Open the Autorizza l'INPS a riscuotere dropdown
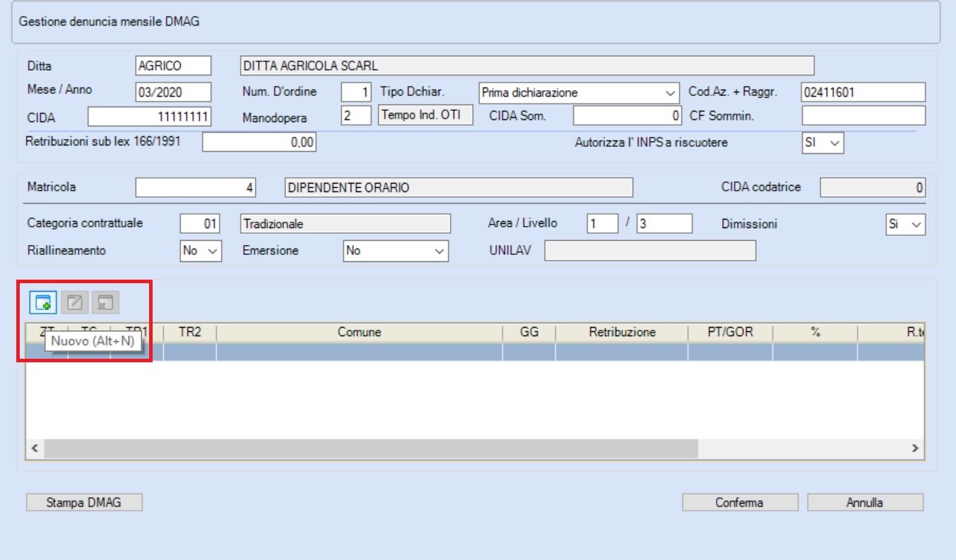This screenshot has width=956, height=560. 823,143
